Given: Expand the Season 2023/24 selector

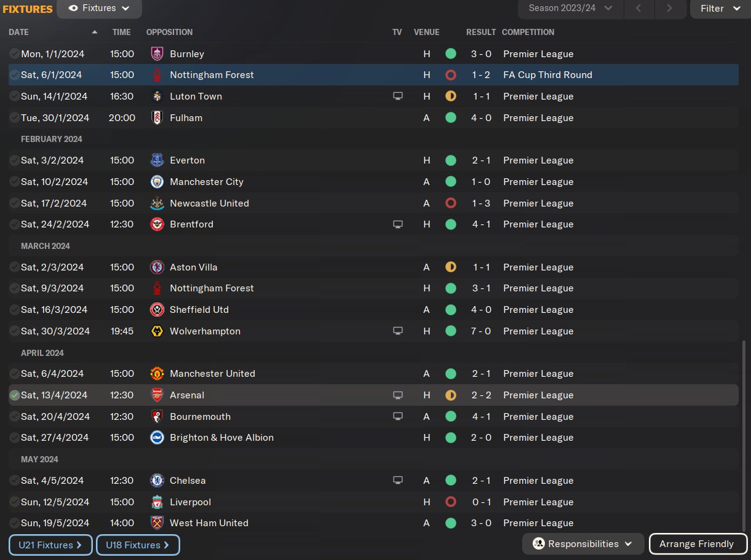Looking at the screenshot, I should click(x=571, y=9).
